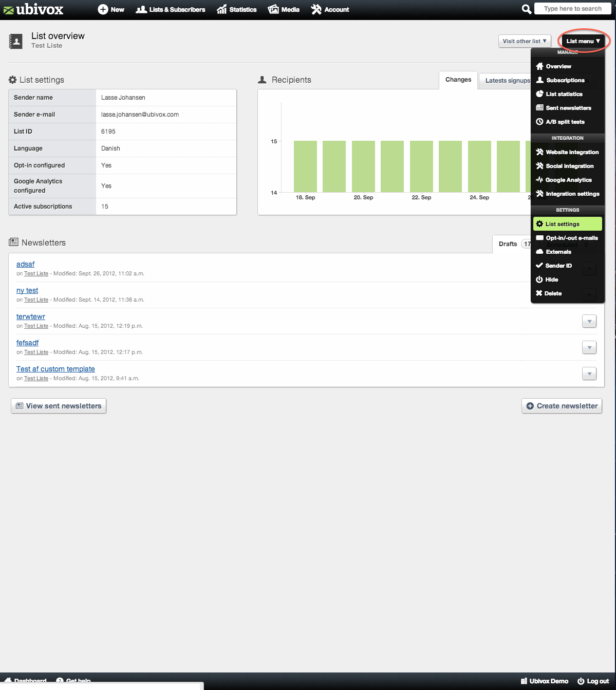Click the Create newsletter button
The height and width of the screenshot is (690, 616).
tap(562, 406)
